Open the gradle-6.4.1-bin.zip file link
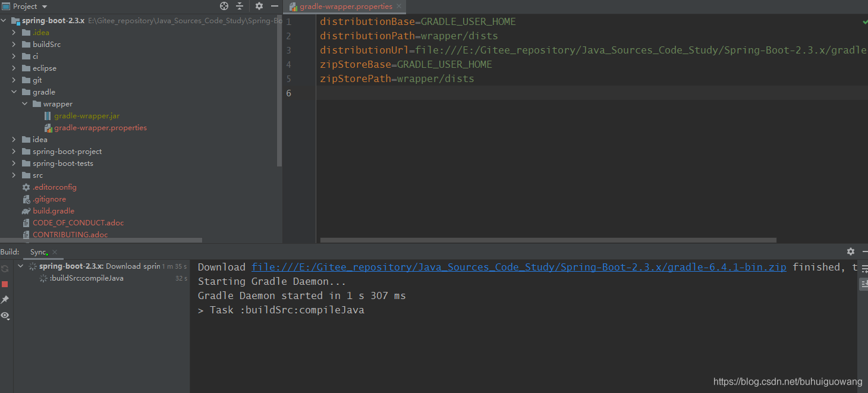 pos(519,267)
